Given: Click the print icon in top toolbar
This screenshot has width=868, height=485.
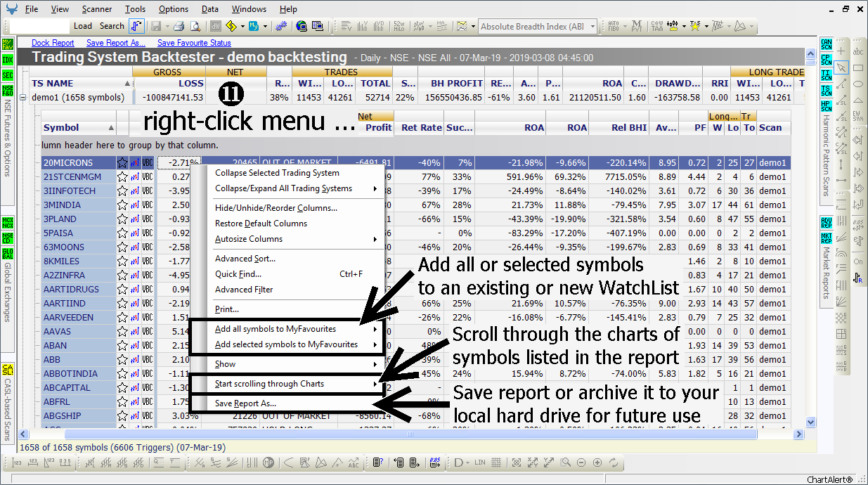Looking at the screenshot, I should [x=179, y=26].
